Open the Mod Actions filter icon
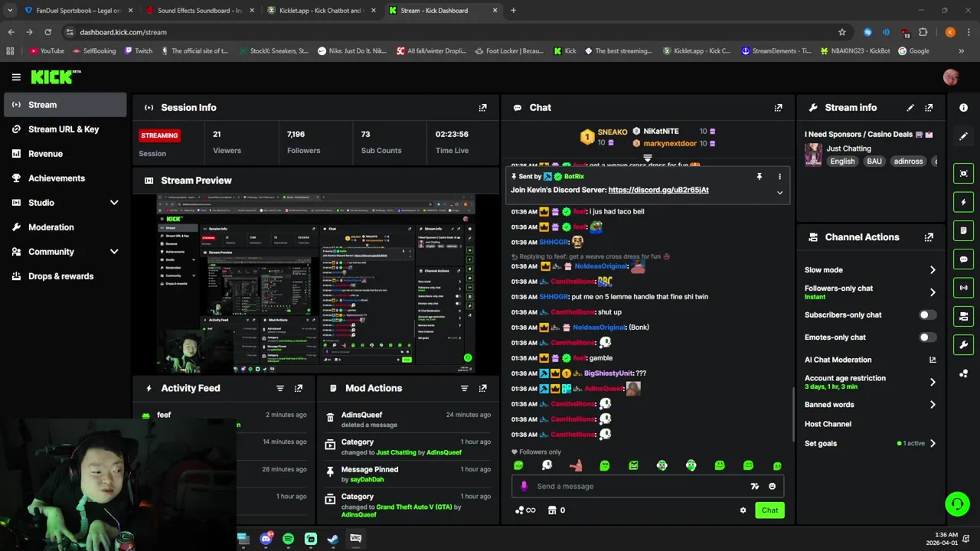980x551 pixels. (x=464, y=389)
